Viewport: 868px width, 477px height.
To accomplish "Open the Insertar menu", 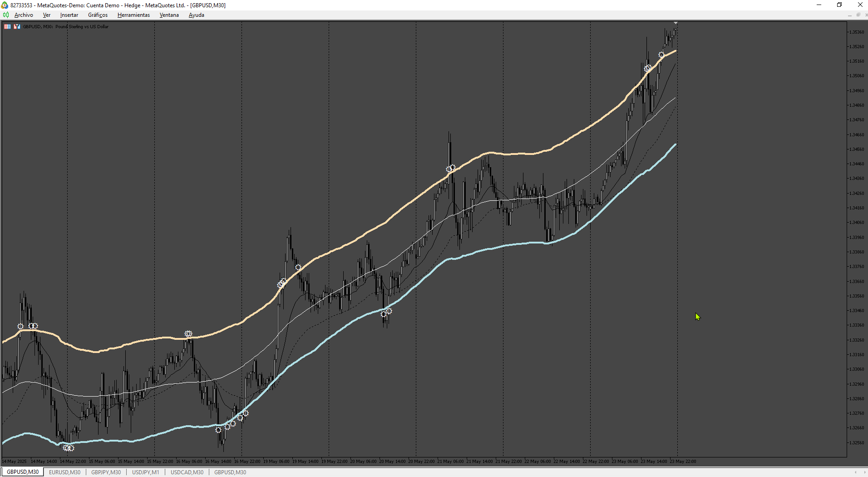I will [x=69, y=15].
